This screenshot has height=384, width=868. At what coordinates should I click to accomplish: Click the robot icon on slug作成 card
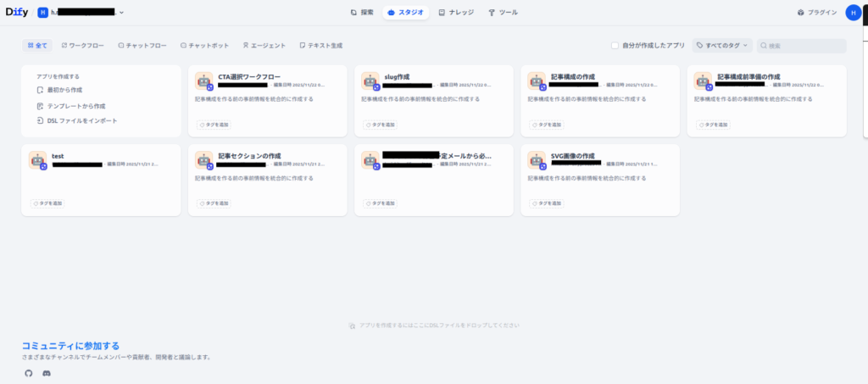pyautogui.click(x=370, y=81)
